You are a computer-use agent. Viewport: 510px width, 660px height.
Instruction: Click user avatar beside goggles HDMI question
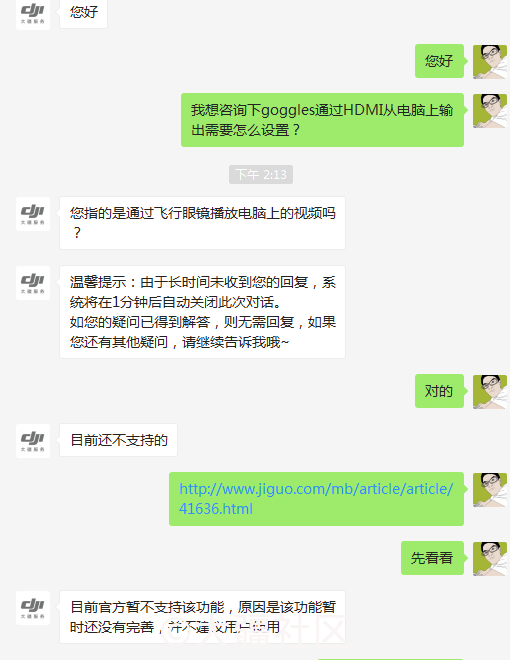490,111
